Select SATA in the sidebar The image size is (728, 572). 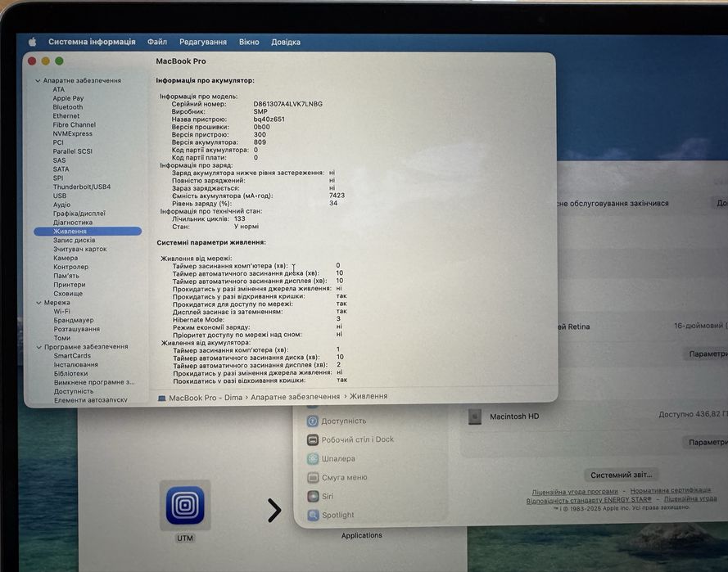click(x=61, y=169)
